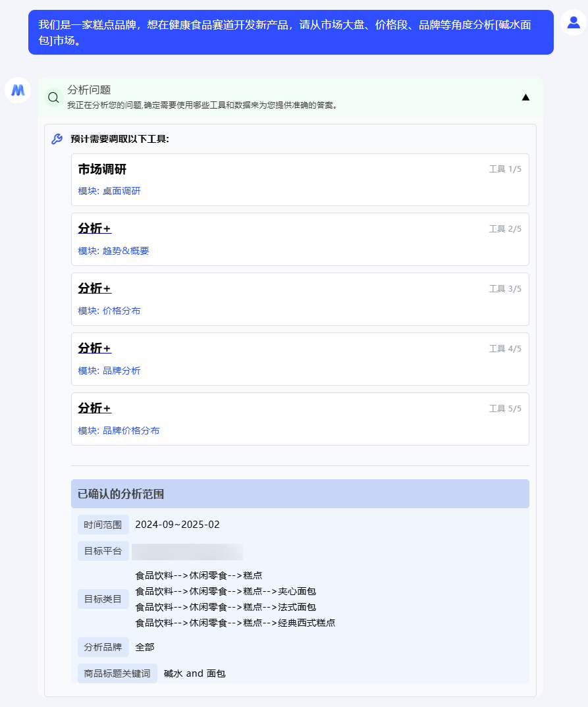Viewport: 588px width, 707px height.
Task: Select 模块: 价格分布 text
Action: 109,311
